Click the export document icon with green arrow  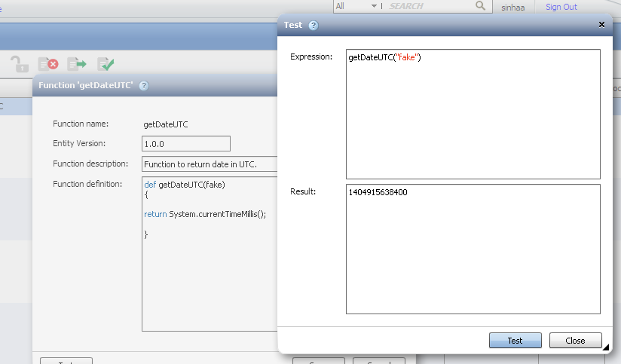pos(77,65)
